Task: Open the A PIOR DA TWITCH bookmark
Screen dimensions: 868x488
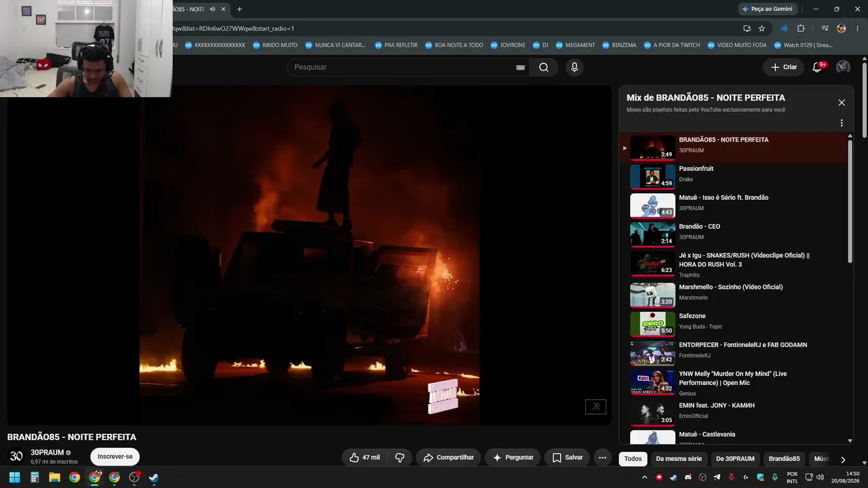Action: pyautogui.click(x=671, y=45)
